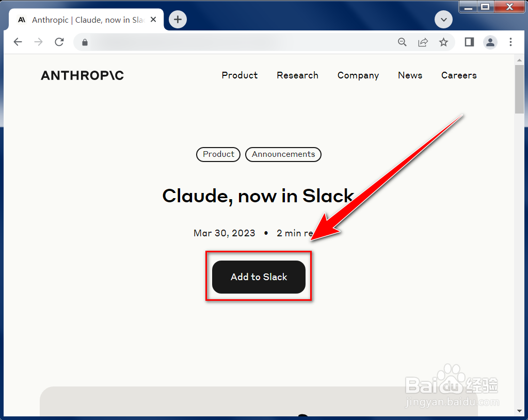The width and height of the screenshot is (528, 420).
Task: Toggle the browser side panel icon
Action: point(469,42)
